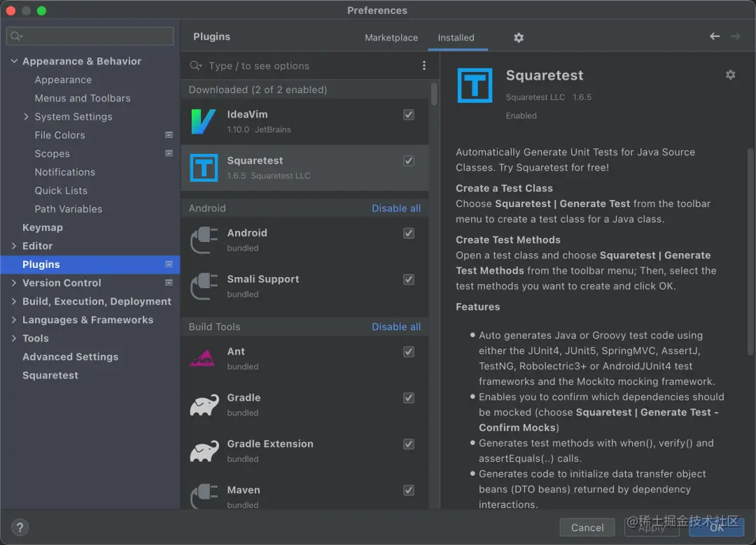Click the Apply button

coord(652,528)
